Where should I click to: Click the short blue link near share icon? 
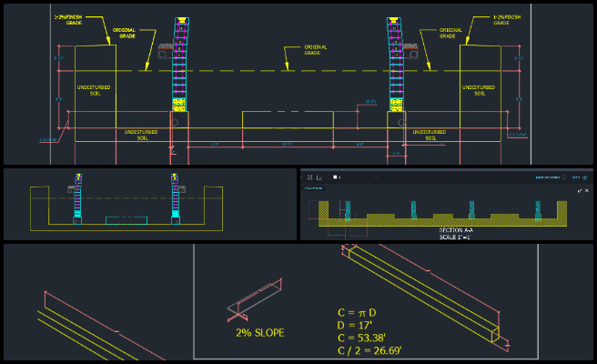coord(576,177)
